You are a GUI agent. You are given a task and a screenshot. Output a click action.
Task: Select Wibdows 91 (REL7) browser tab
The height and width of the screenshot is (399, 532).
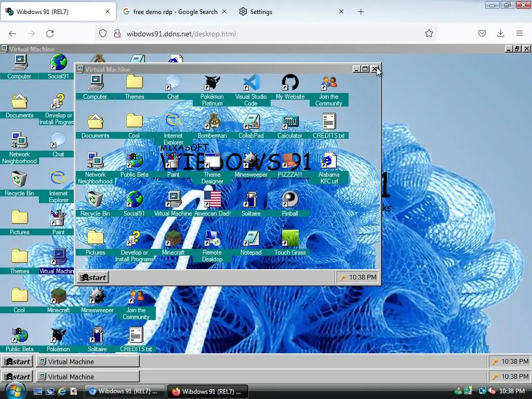(x=58, y=12)
